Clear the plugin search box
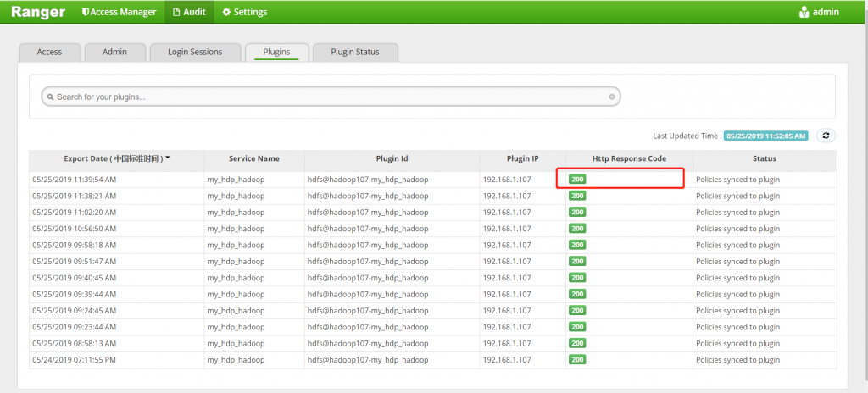Viewport: 868px width, 393px height. [612, 97]
